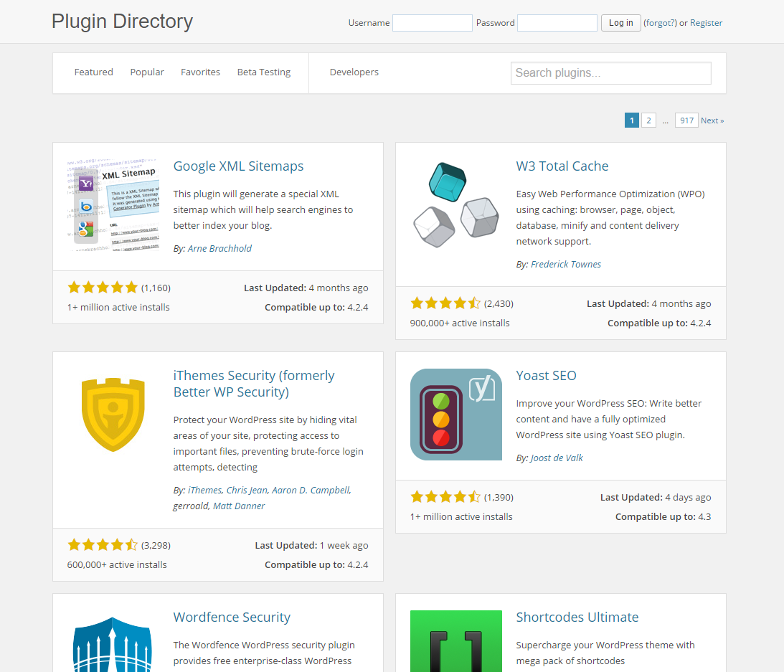This screenshot has height=672, width=784.
Task: View author iThemes' profile
Action: point(204,490)
